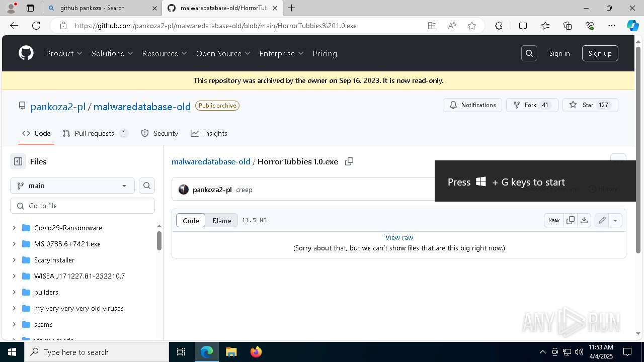Open the GitHub search magnifier button
This screenshot has width=644, height=362.
click(x=529, y=53)
